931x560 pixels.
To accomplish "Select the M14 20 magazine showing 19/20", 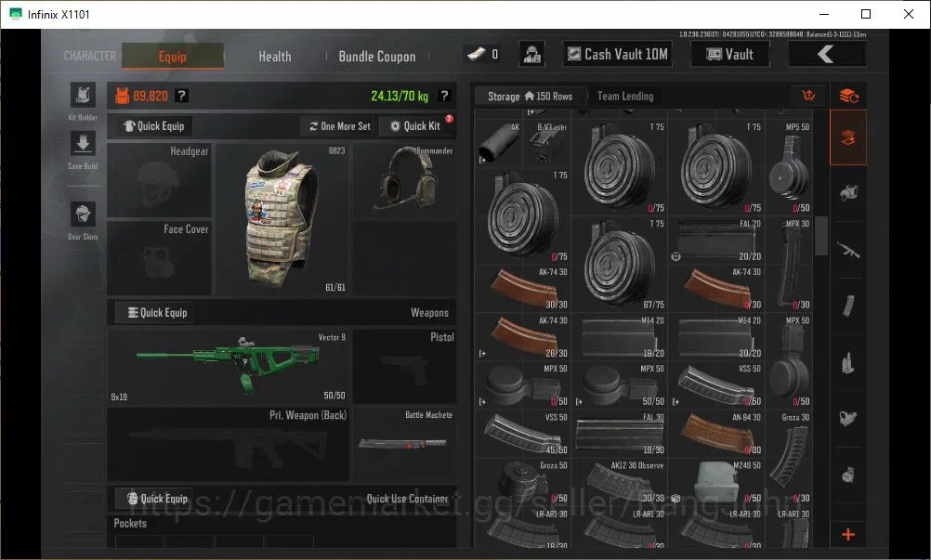I will pos(620,336).
